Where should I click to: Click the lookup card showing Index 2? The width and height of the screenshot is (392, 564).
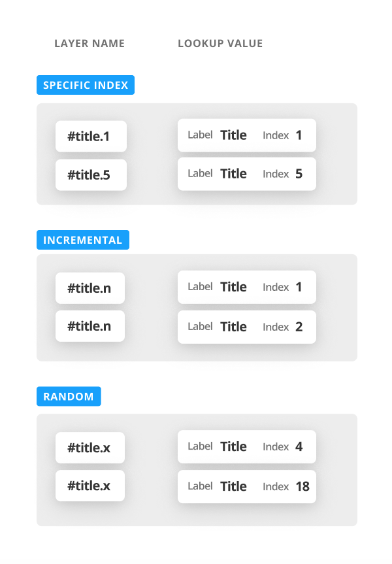[x=246, y=327]
